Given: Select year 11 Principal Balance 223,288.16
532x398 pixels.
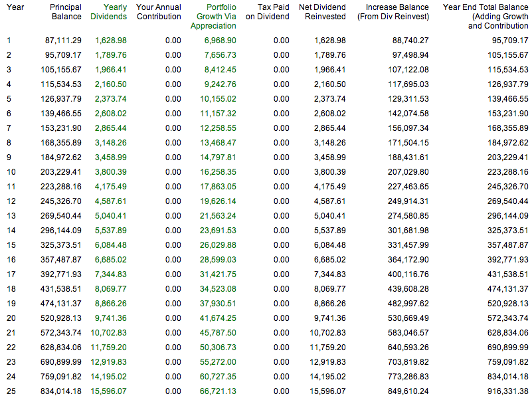Looking at the screenshot, I should (x=61, y=186).
